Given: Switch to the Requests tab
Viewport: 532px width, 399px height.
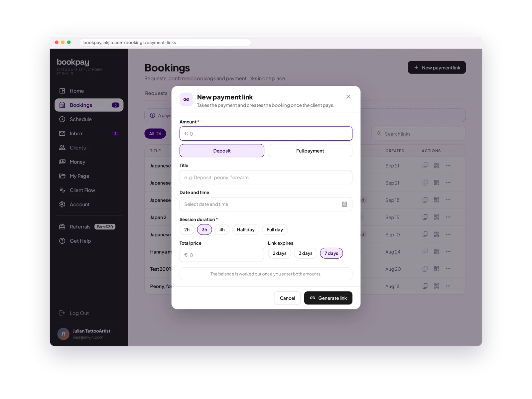Looking at the screenshot, I should click(156, 93).
